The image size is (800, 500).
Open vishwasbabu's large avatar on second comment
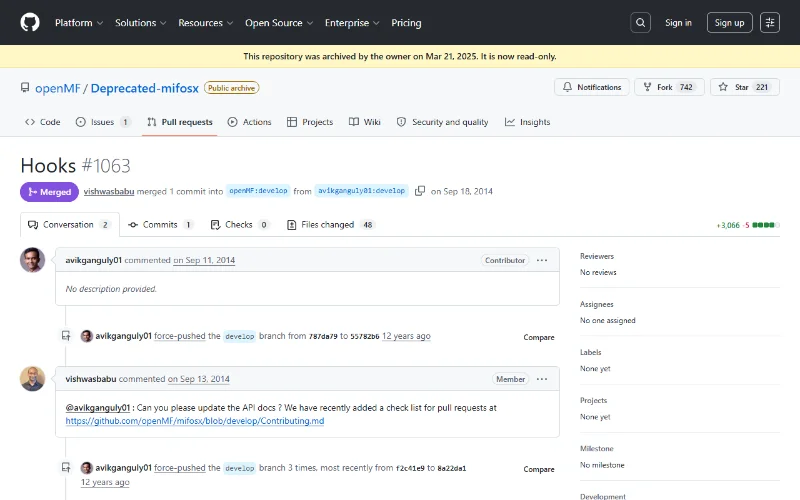(x=32, y=379)
